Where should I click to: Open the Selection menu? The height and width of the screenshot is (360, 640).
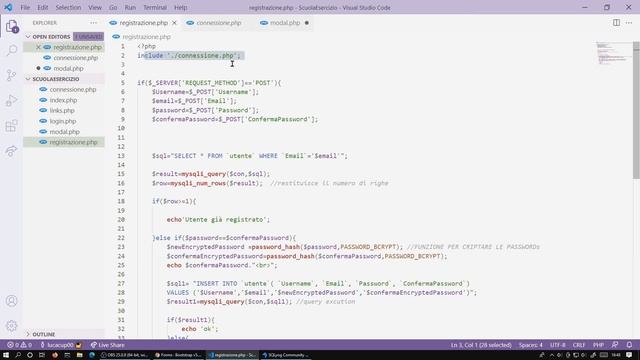click(x=68, y=7)
